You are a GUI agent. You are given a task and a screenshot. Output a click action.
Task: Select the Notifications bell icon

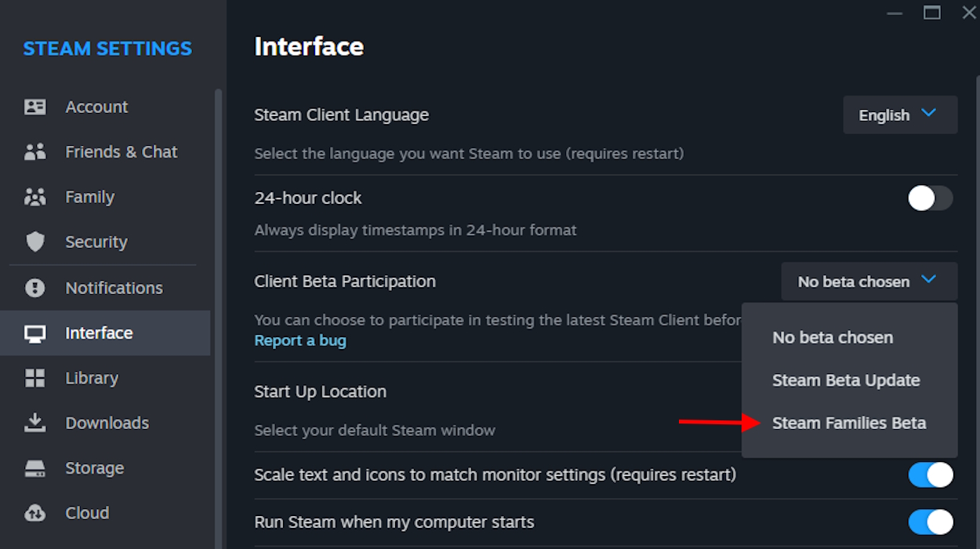click(x=35, y=287)
